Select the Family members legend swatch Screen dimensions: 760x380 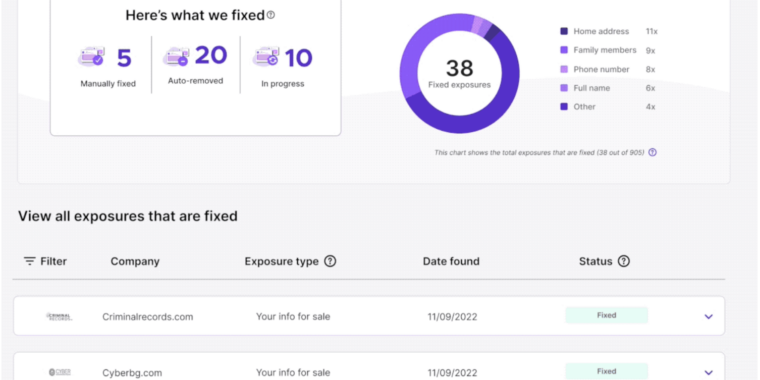click(564, 50)
